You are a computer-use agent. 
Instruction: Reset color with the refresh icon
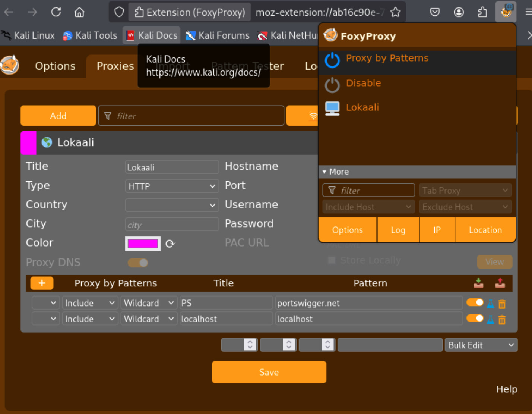[x=170, y=244]
